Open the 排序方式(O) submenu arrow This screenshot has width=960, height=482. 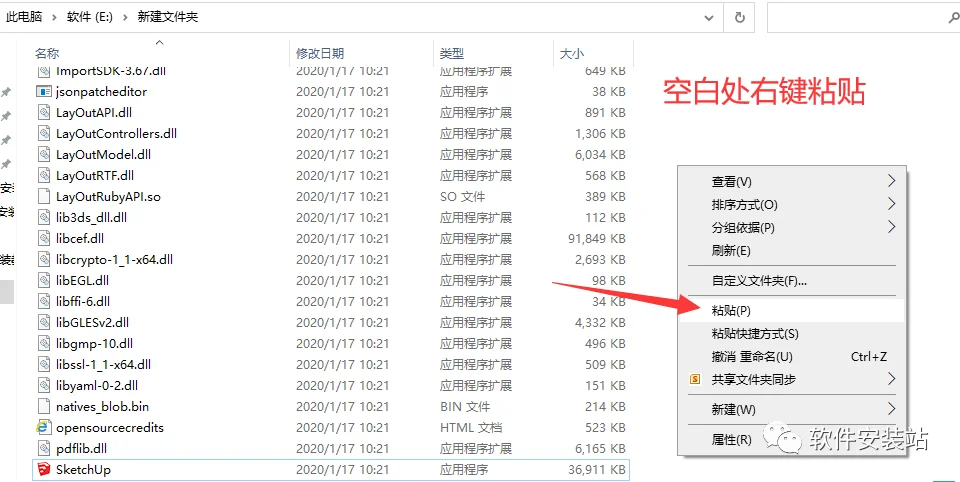(x=891, y=204)
